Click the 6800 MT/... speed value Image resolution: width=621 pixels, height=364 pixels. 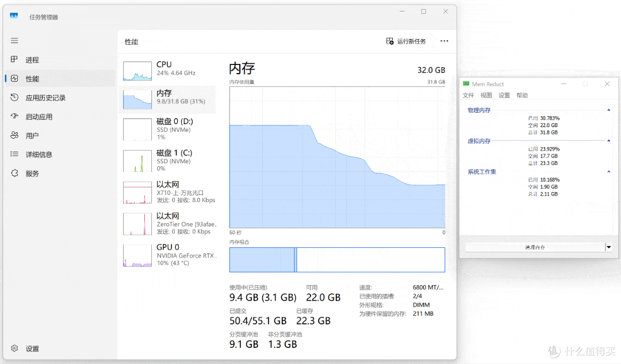(428, 288)
